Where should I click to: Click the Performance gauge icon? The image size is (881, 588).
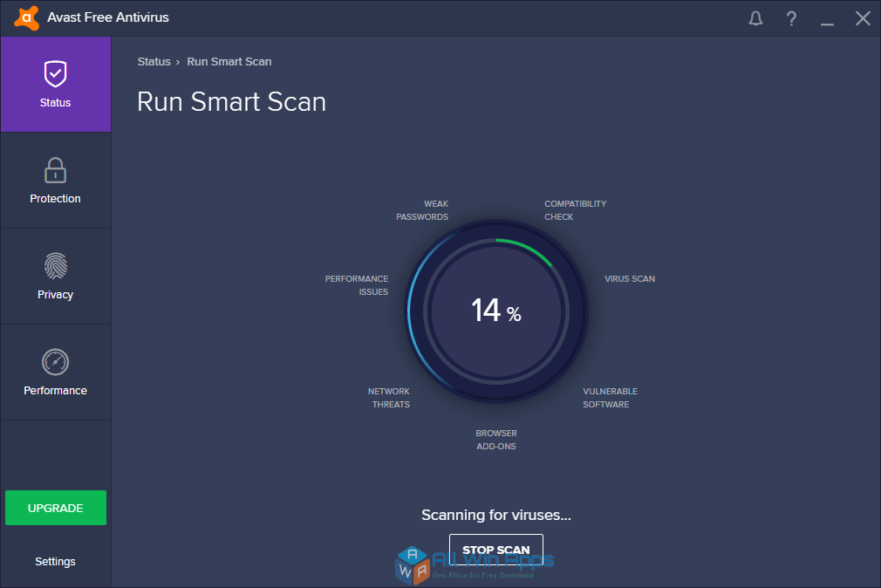tap(55, 362)
